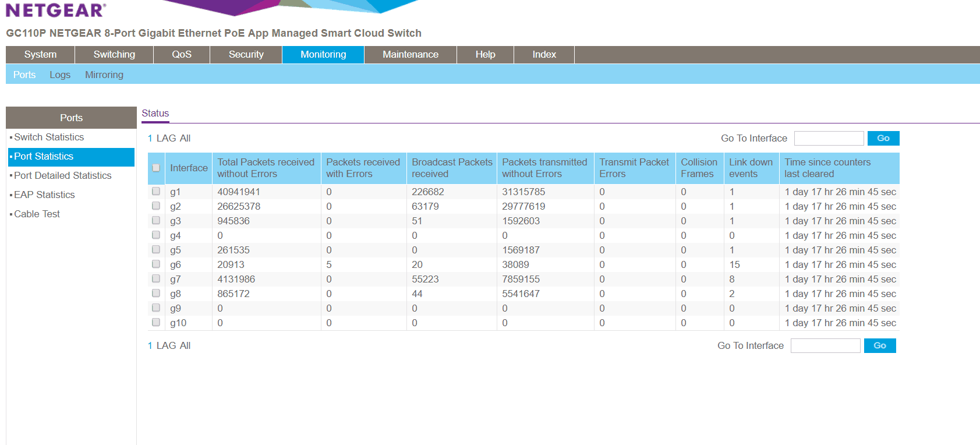Viewport: 980px width, 445px height.
Task: Open the Mirroring submenu
Action: 104,75
